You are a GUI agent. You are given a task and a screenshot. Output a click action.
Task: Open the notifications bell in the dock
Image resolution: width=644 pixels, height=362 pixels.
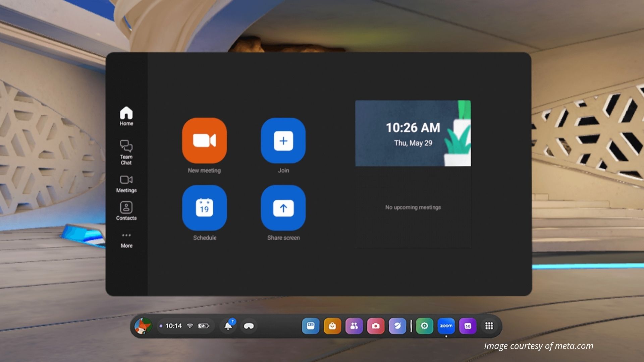pos(228,326)
